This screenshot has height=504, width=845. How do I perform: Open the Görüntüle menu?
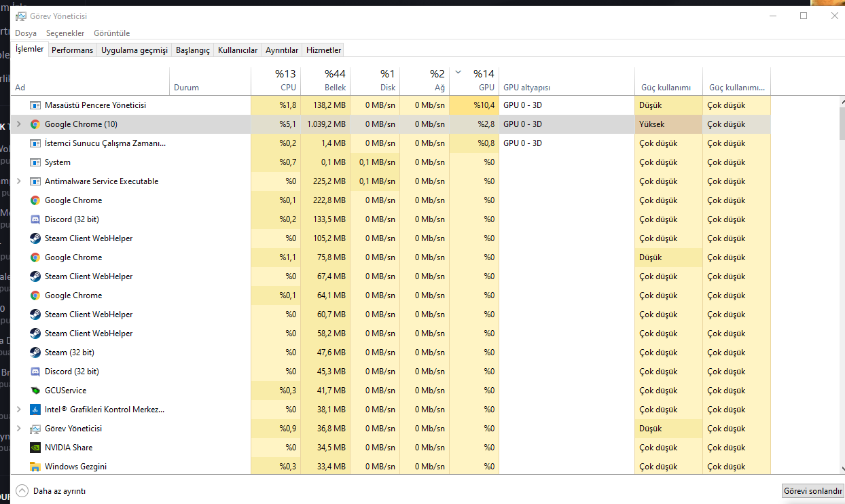coord(111,33)
